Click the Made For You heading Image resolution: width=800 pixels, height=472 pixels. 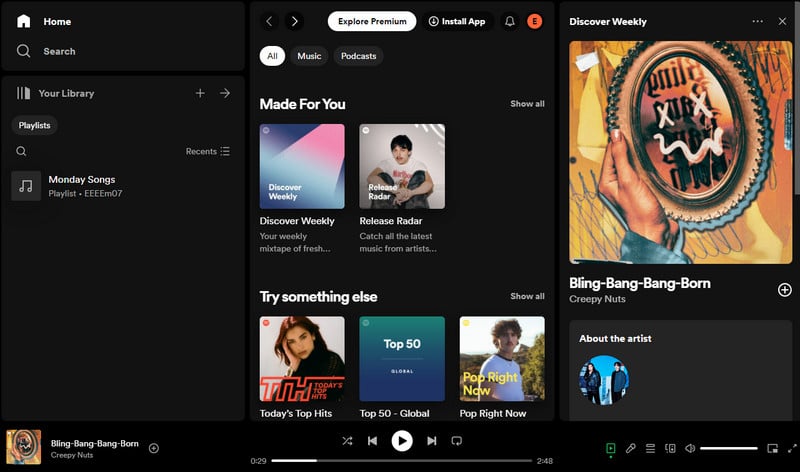coord(303,104)
